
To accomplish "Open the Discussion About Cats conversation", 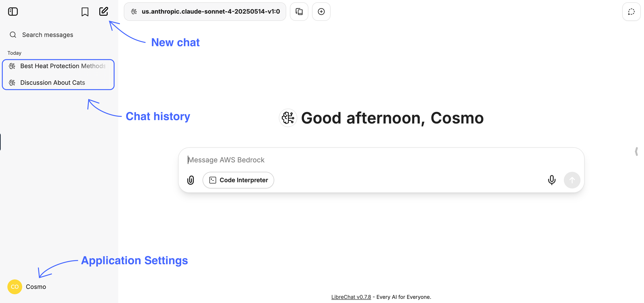I will 58,82.
